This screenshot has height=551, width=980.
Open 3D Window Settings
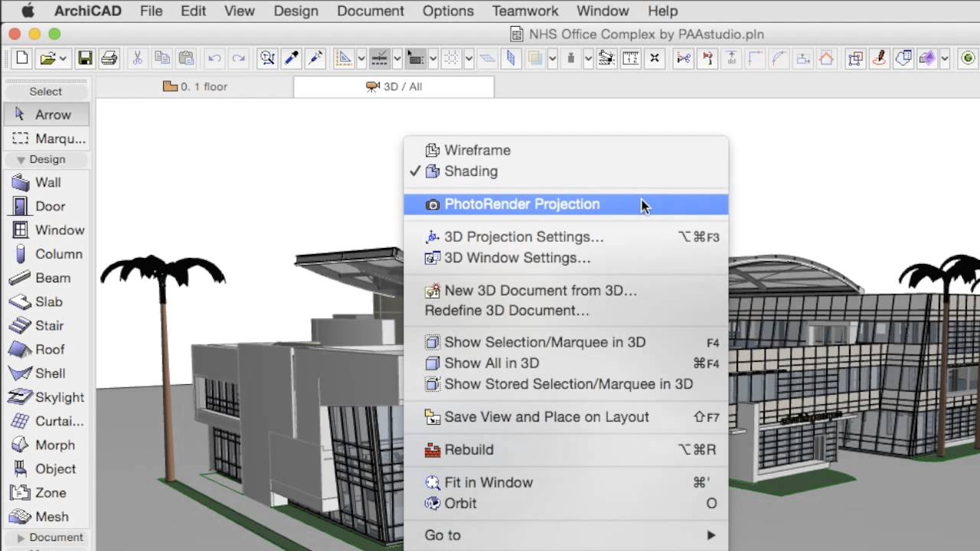coord(566,258)
